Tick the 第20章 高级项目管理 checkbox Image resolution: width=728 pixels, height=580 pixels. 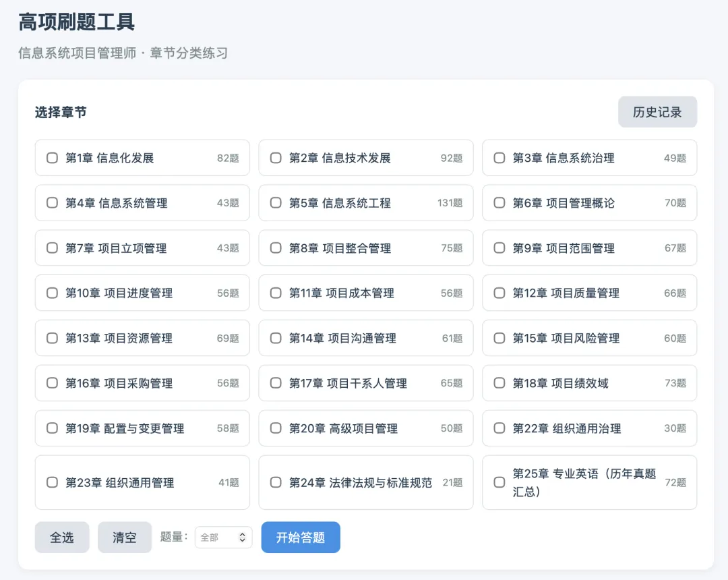pos(276,428)
